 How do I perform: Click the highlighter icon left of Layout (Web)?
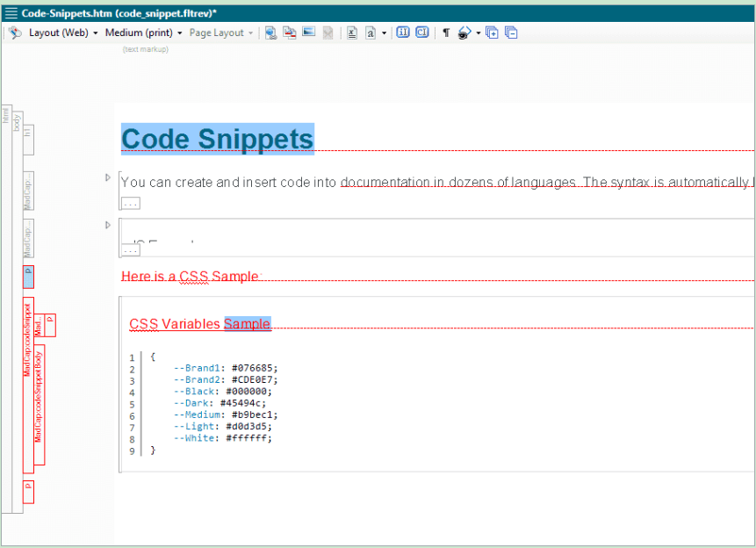15,32
